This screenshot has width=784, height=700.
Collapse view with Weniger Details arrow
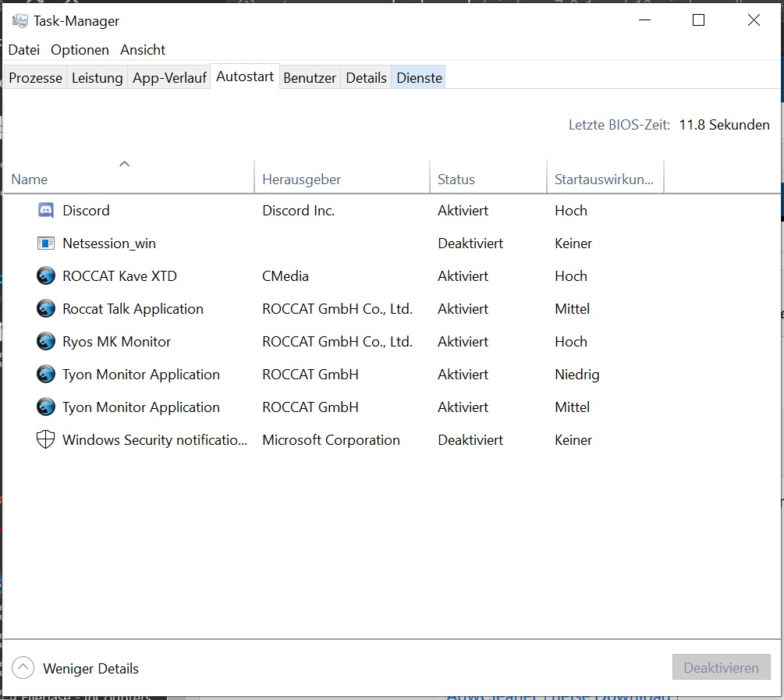(x=23, y=667)
